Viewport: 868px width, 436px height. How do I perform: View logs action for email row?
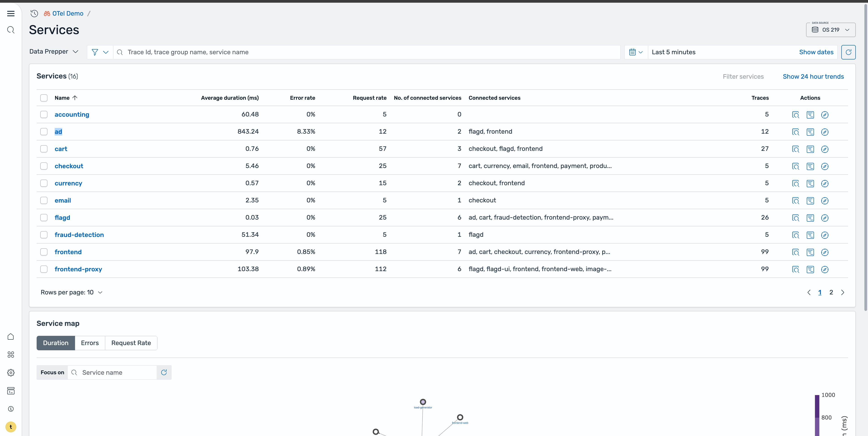coord(810,201)
